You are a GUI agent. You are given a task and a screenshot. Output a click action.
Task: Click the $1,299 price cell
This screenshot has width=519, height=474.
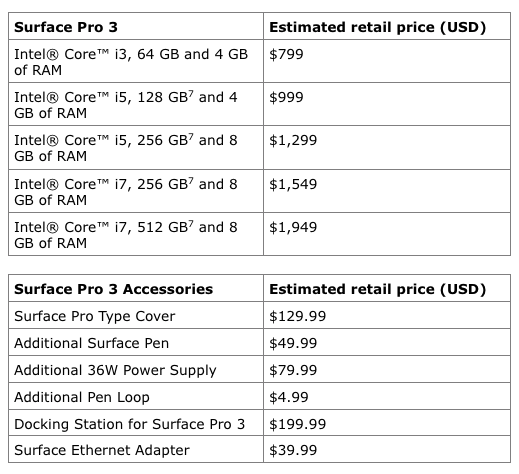pos(387,148)
